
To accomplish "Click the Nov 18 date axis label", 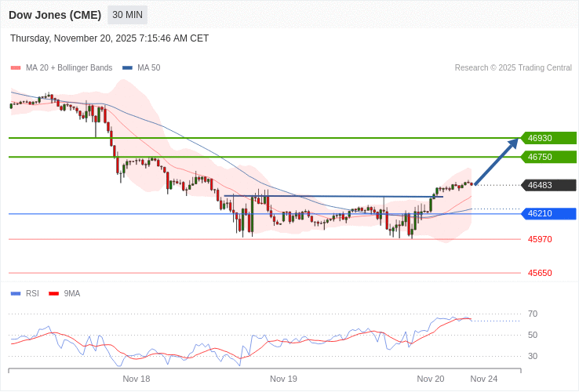I will [x=137, y=379].
